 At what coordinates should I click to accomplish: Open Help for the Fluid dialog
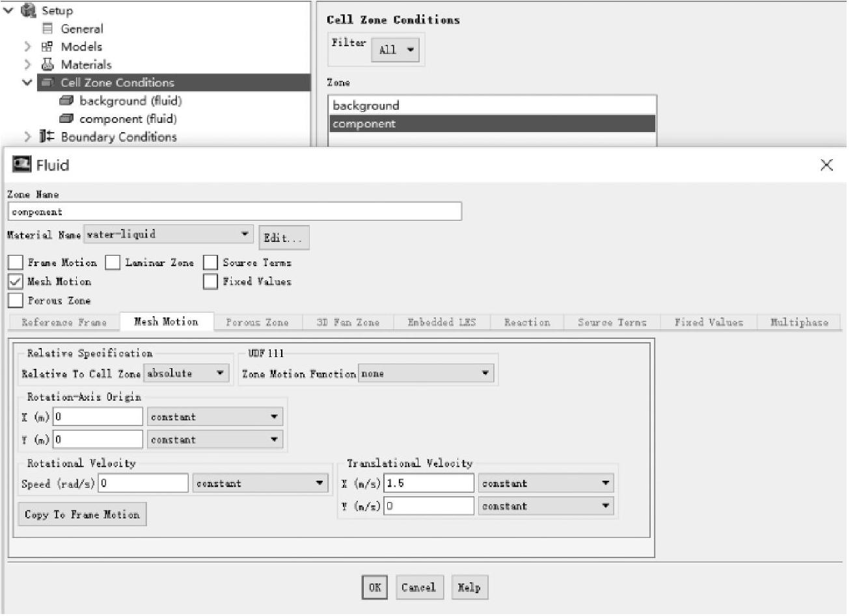[x=469, y=587]
